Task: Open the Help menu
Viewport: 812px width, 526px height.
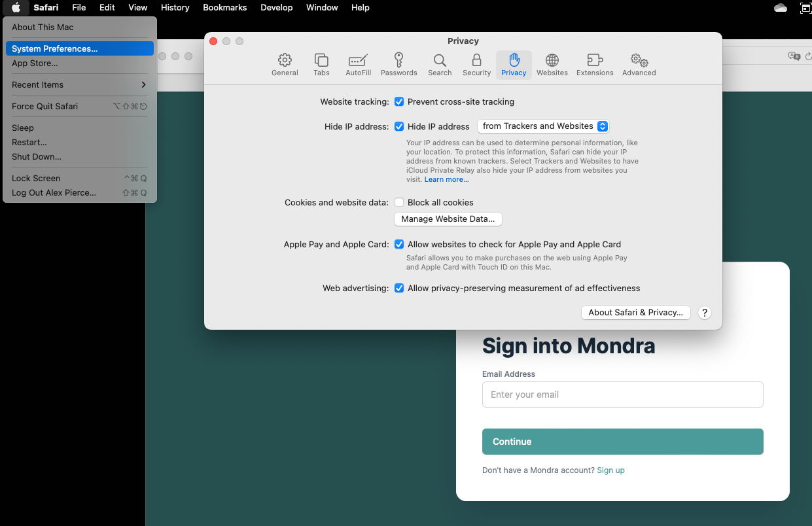Action: 360,8
